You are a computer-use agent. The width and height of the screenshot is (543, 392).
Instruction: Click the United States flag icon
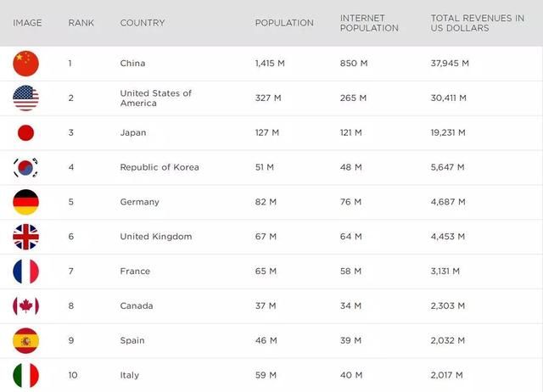point(26,98)
